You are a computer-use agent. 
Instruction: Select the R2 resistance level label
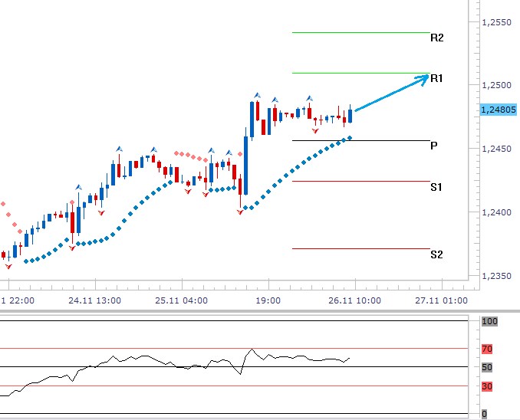click(436, 38)
